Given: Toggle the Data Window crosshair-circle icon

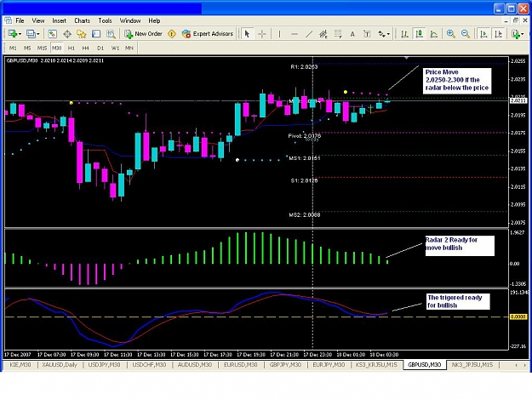Looking at the screenshot, I should 67,34.
